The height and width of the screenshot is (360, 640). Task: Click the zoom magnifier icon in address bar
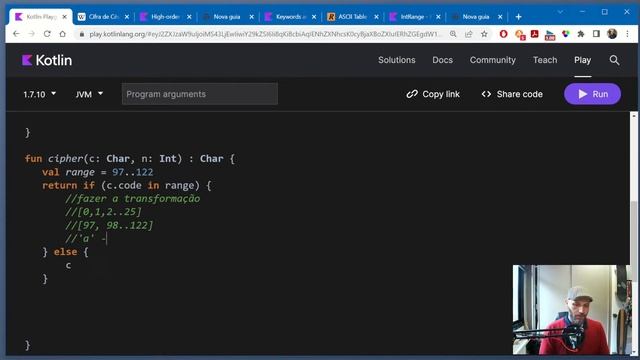tap(453, 34)
